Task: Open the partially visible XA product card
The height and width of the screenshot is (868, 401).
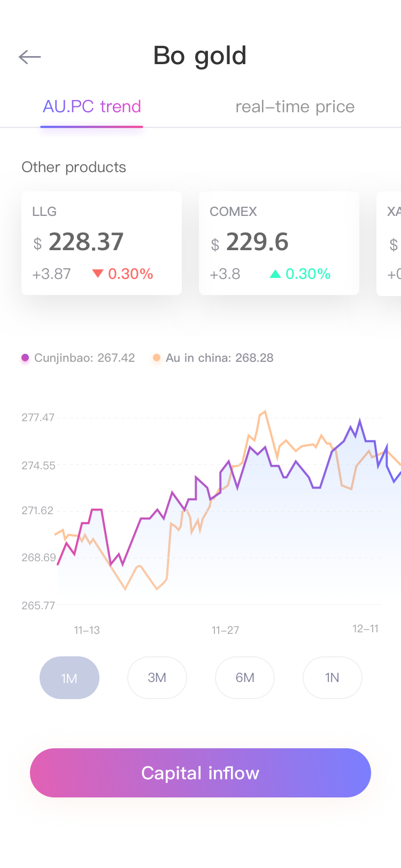Action: [389, 243]
